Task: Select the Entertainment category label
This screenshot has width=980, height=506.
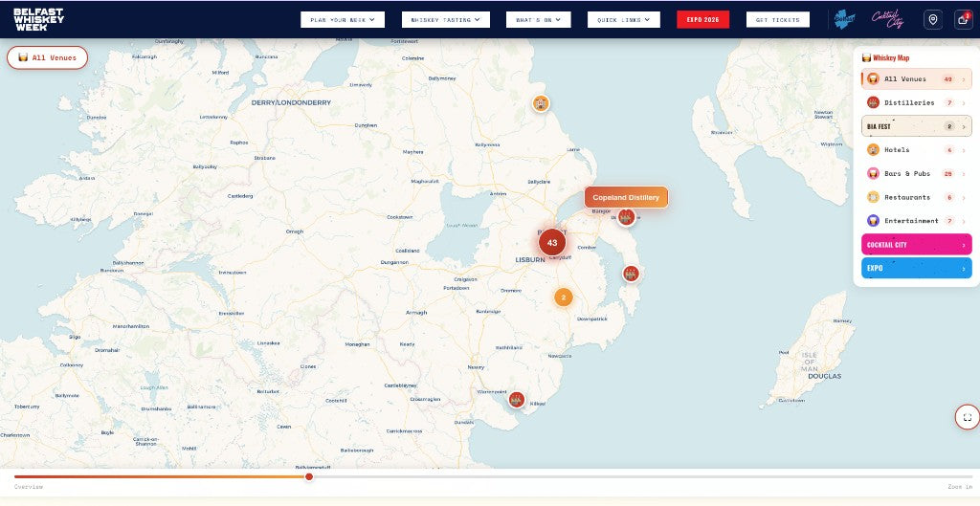Action: pos(911,221)
